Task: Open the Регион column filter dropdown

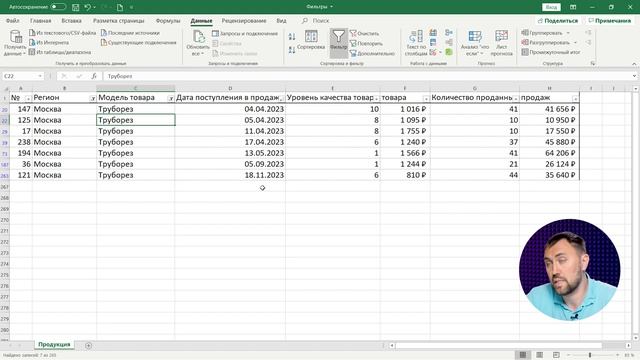Action: point(93,98)
